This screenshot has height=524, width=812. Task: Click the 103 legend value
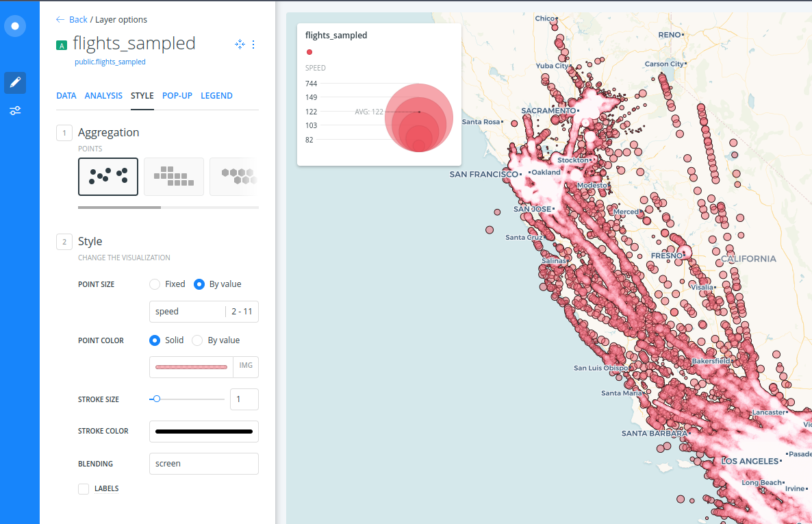coord(312,125)
